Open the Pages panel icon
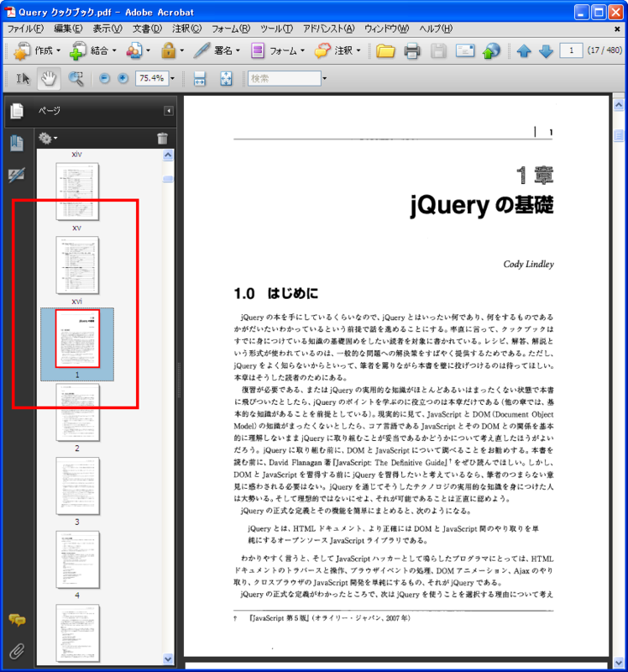 (17, 111)
